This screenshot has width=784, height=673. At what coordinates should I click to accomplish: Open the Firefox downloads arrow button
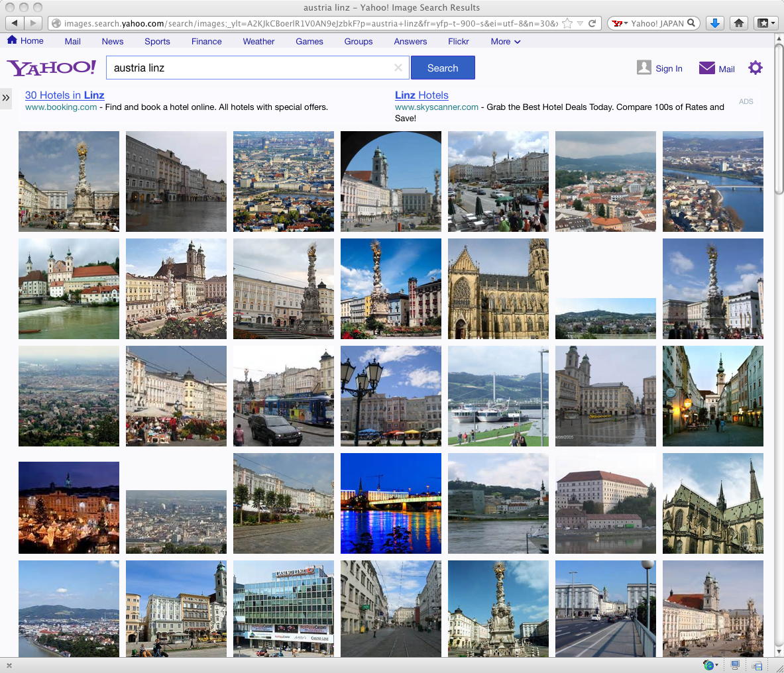click(714, 23)
